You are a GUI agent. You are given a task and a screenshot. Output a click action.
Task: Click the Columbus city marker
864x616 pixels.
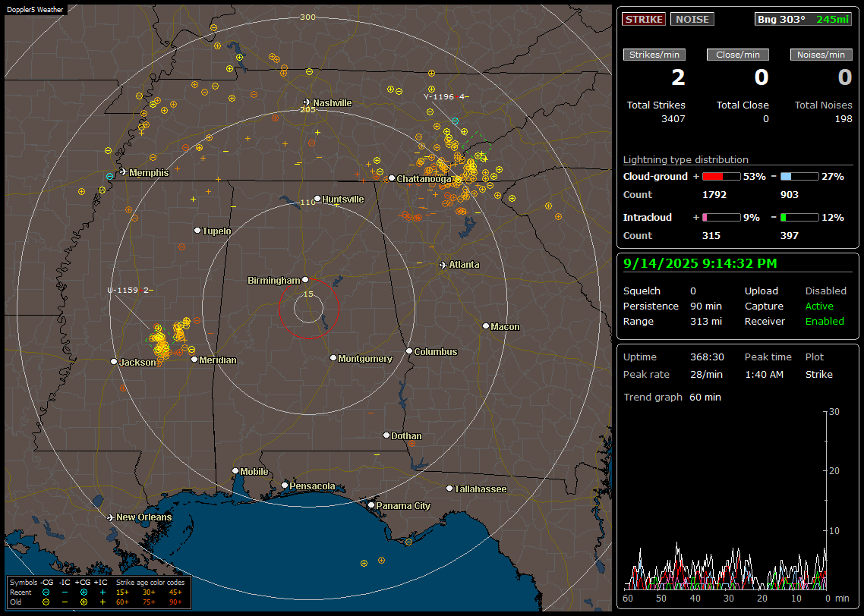409,350
